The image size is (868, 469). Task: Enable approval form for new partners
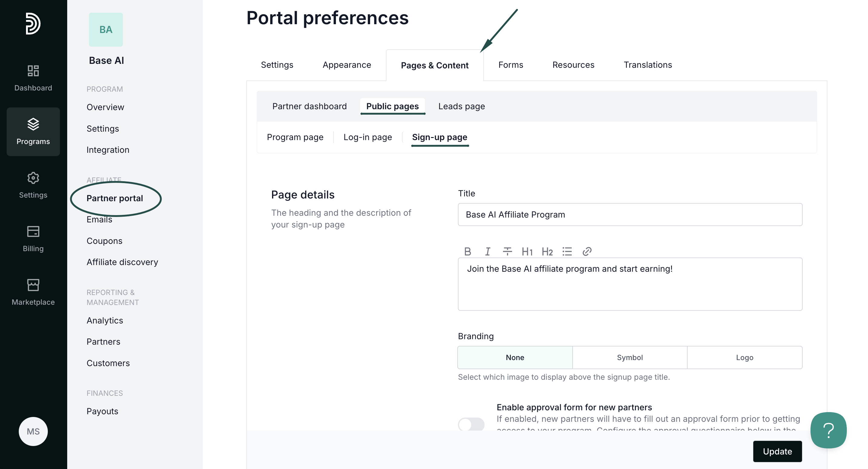point(471,424)
